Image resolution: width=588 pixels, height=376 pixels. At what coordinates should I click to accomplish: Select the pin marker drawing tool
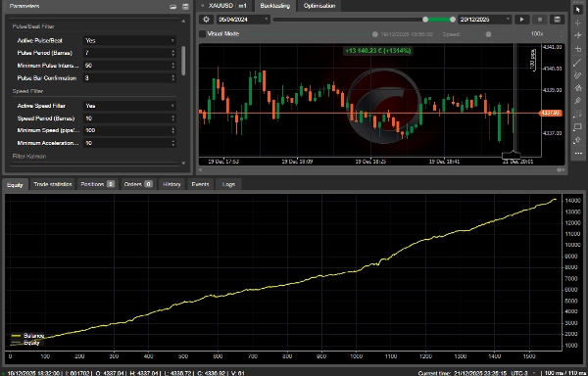(578, 101)
